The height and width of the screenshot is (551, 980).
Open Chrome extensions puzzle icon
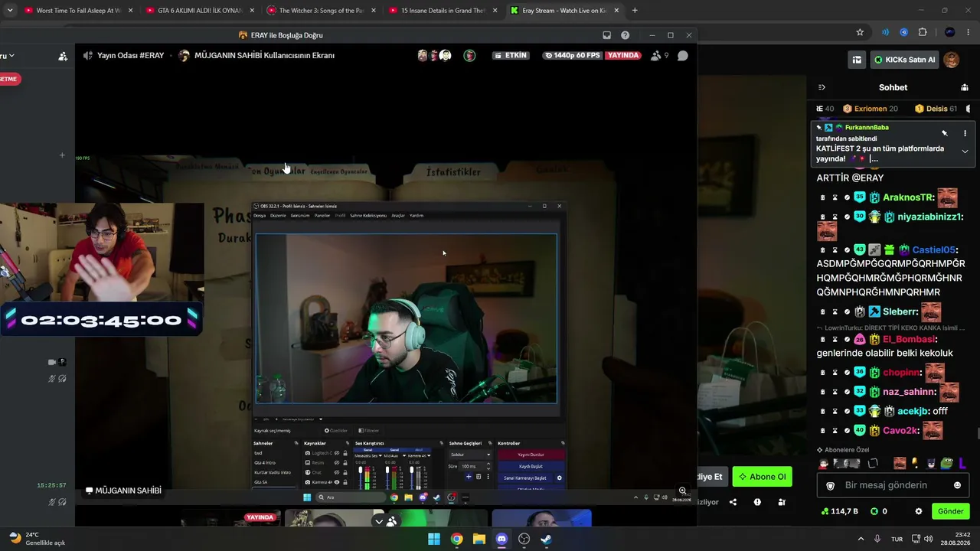pos(923,32)
